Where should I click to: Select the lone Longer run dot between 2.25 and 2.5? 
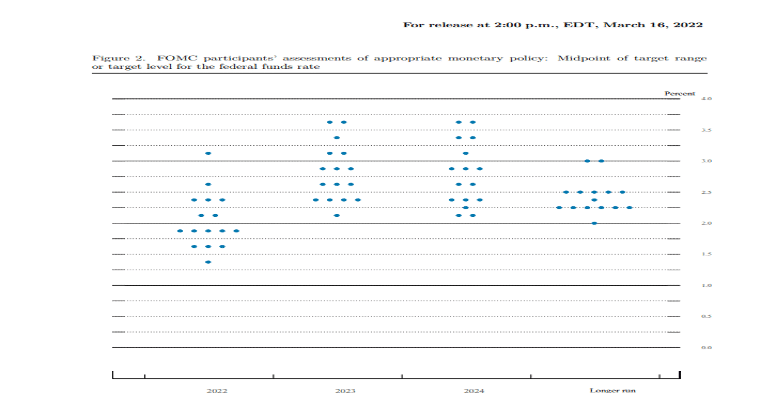(594, 200)
